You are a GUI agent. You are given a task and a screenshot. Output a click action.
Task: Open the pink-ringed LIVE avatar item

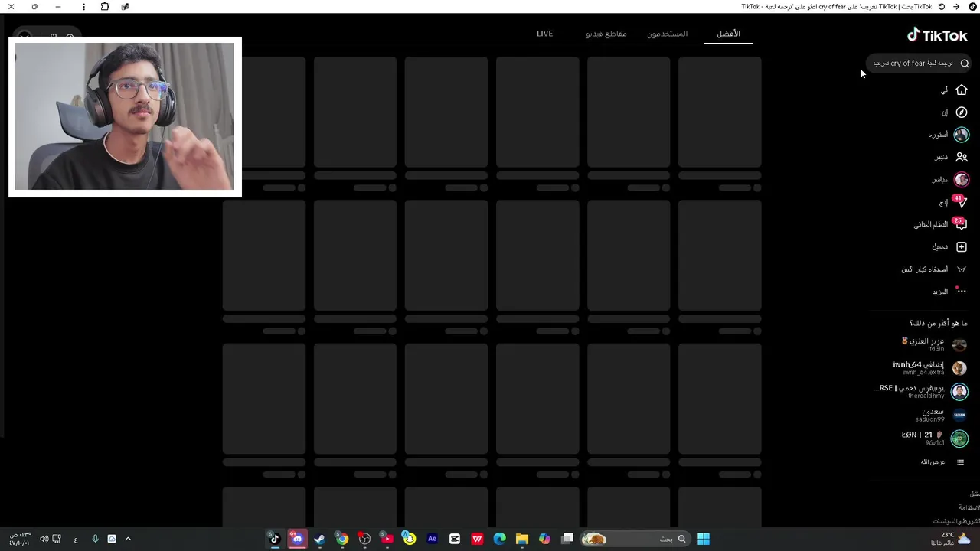962,180
